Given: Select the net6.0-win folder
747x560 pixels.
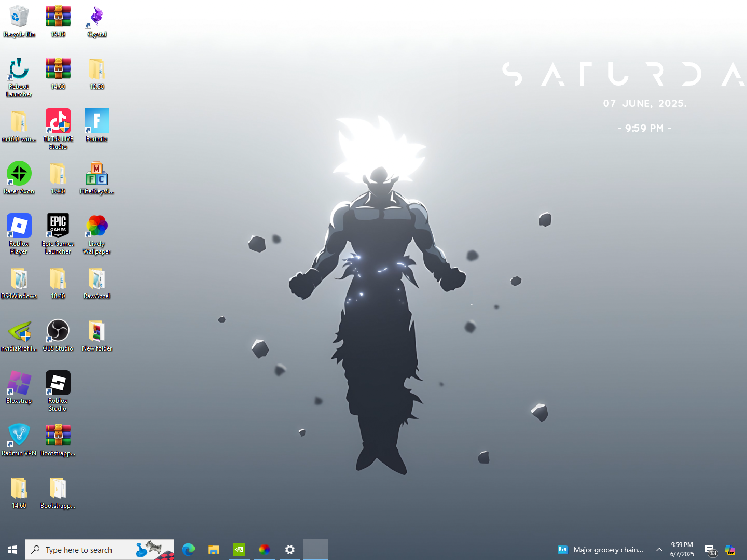Looking at the screenshot, I should [19, 126].
